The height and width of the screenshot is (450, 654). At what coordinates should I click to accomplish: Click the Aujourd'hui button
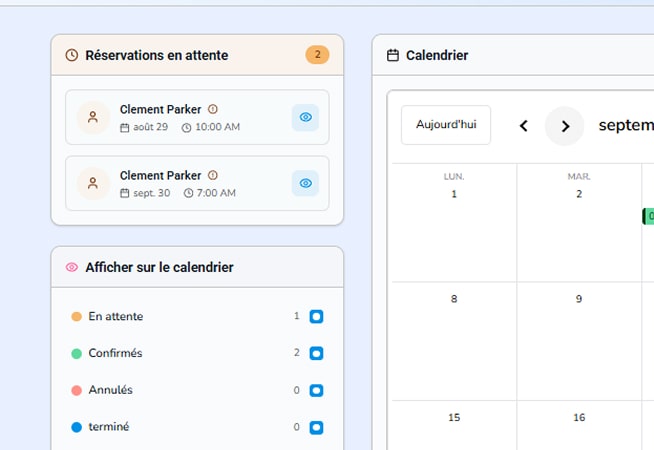(x=446, y=125)
